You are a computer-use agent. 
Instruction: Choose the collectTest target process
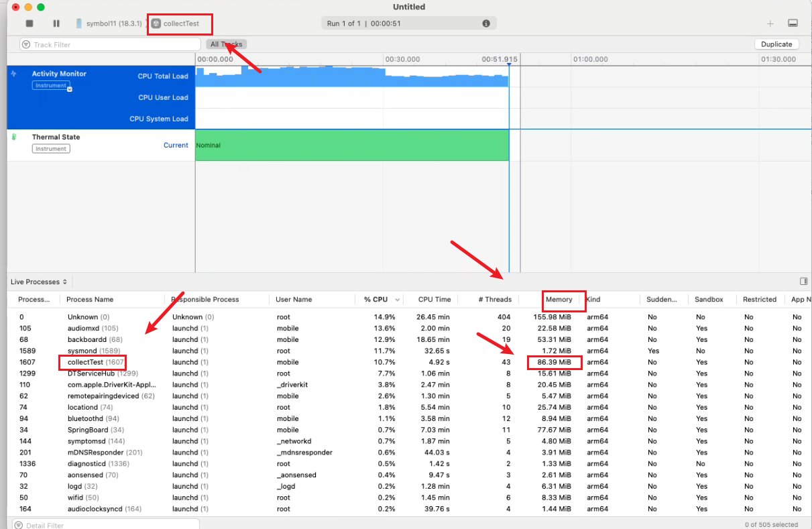[x=180, y=23]
